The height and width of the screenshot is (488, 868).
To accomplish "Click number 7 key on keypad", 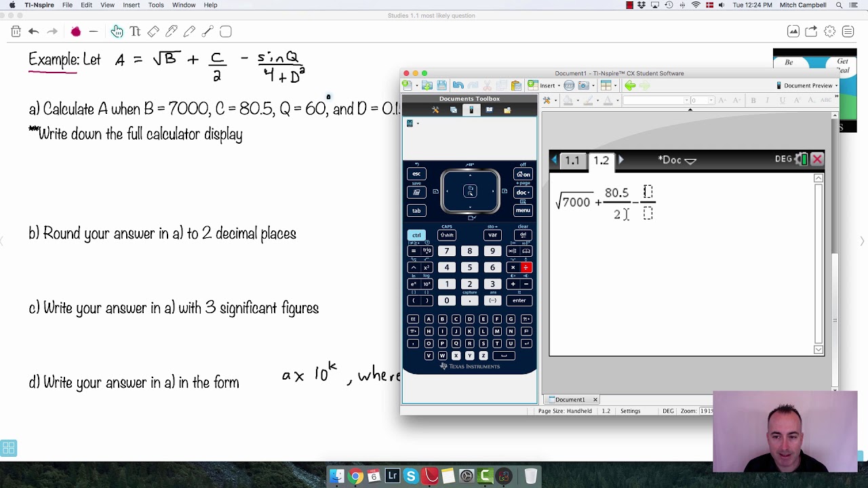I will (446, 251).
